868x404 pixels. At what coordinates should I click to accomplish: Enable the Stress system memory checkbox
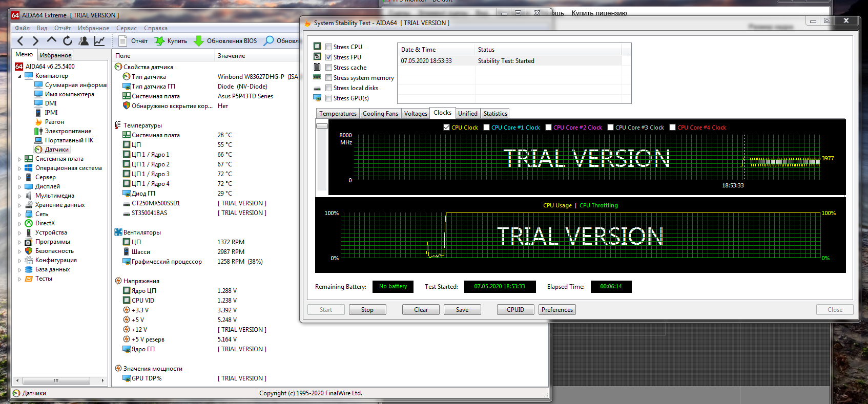click(x=328, y=78)
